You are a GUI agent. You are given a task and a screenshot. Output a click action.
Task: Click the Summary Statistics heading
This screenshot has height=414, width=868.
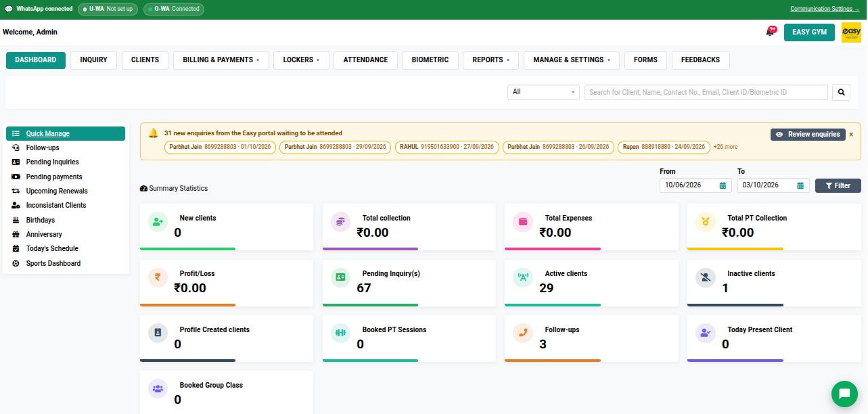click(x=174, y=189)
